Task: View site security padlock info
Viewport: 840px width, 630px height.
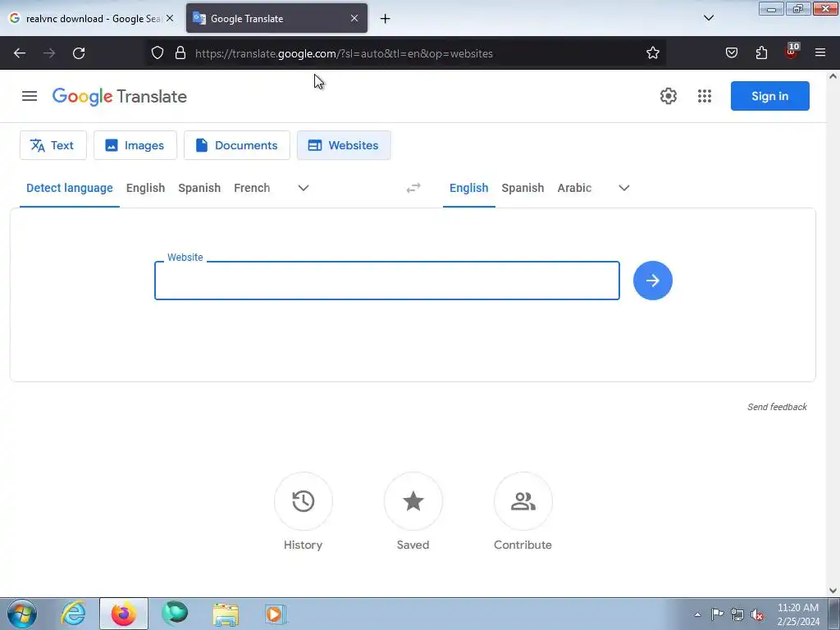Action: click(180, 53)
